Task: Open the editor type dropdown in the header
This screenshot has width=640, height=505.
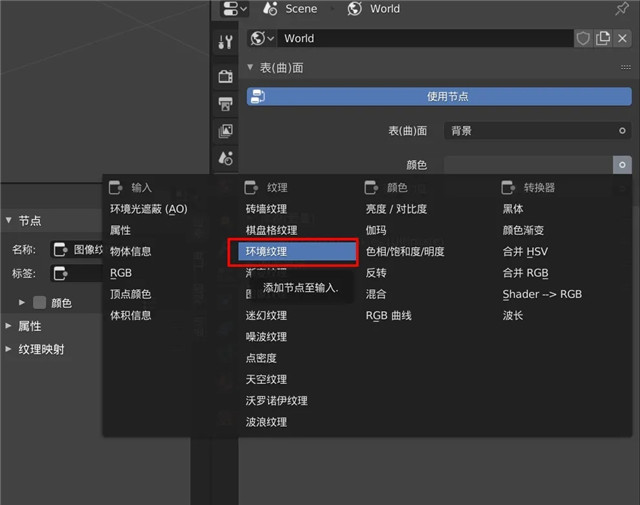Action: pos(235,9)
